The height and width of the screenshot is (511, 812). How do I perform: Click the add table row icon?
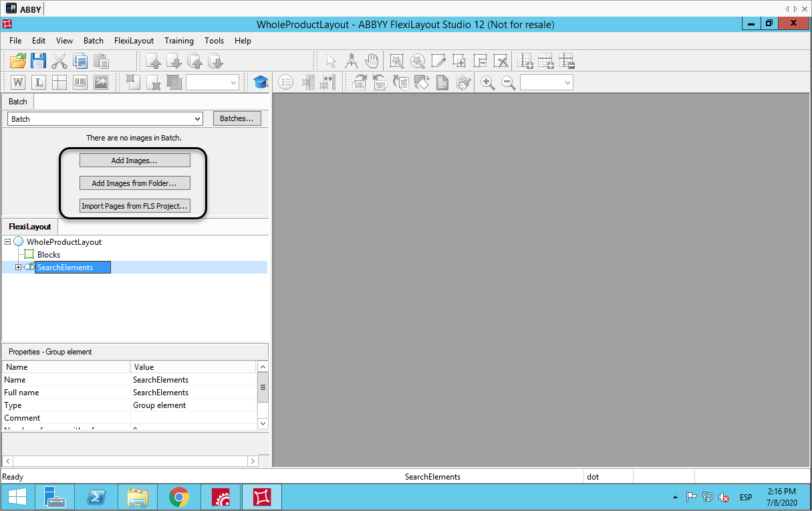(546, 61)
